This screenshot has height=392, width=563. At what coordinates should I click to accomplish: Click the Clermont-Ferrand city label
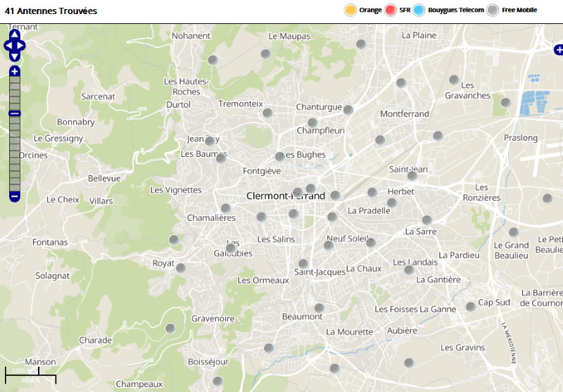(286, 196)
